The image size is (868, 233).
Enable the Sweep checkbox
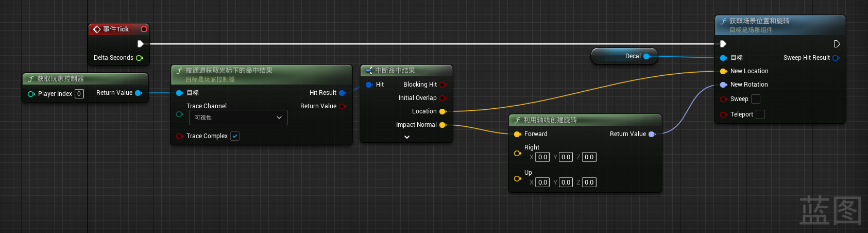tap(756, 99)
